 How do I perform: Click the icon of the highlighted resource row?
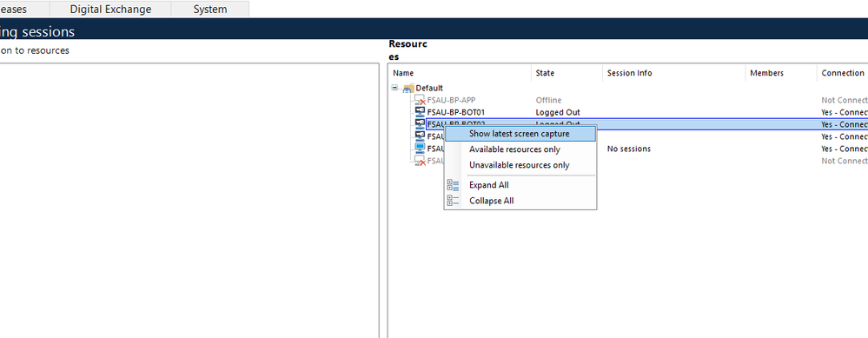click(421, 124)
